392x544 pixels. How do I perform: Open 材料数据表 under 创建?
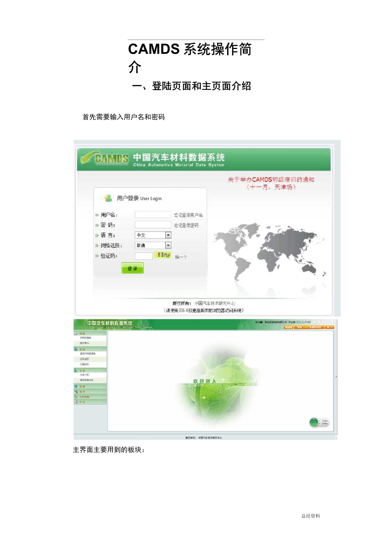86,338
